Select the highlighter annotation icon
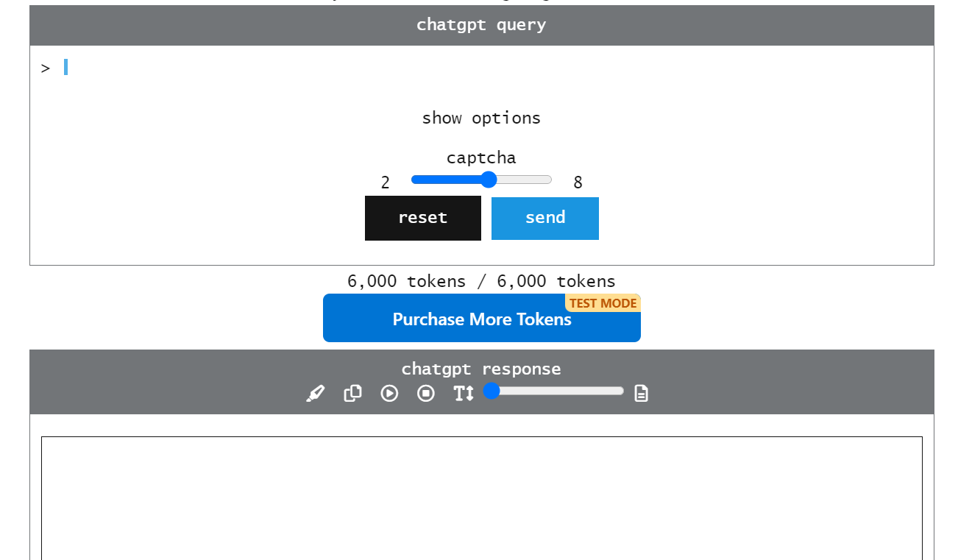Image resolution: width=958 pixels, height=560 pixels. (315, 393)
